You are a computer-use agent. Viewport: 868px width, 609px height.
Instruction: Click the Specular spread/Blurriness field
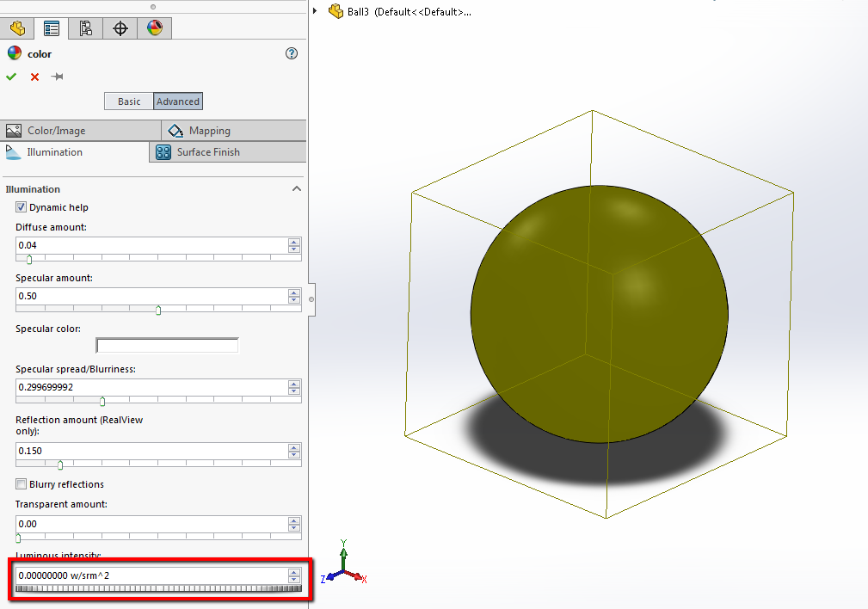[151, 387]
